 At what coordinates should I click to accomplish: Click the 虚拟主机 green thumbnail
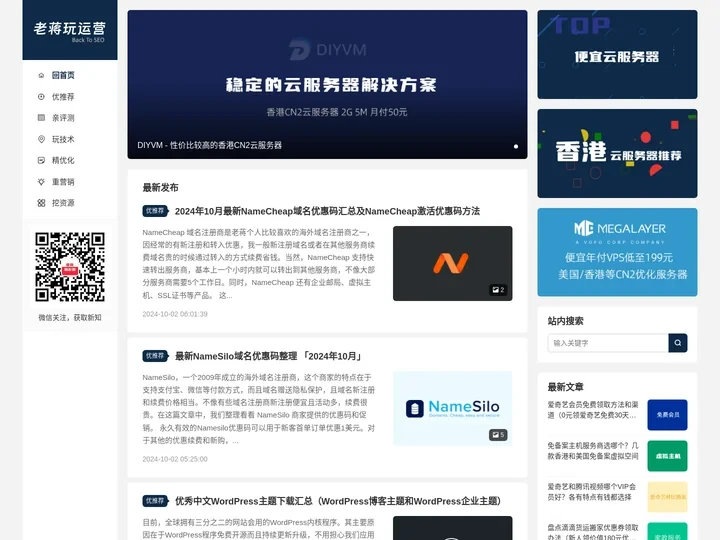point(668,456)
